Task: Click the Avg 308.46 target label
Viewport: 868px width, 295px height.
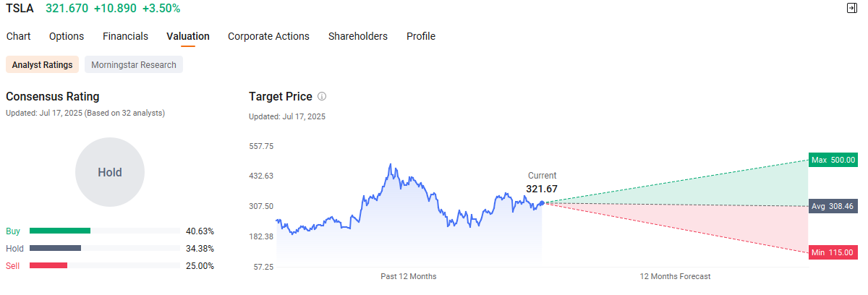Action: point(833,206)
